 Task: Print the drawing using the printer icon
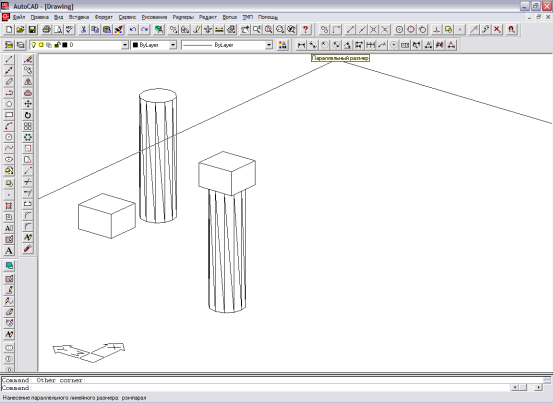point(46,30)
